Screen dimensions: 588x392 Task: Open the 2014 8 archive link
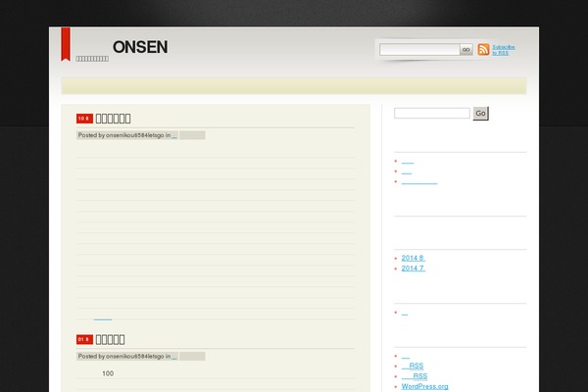coord(414,258)
